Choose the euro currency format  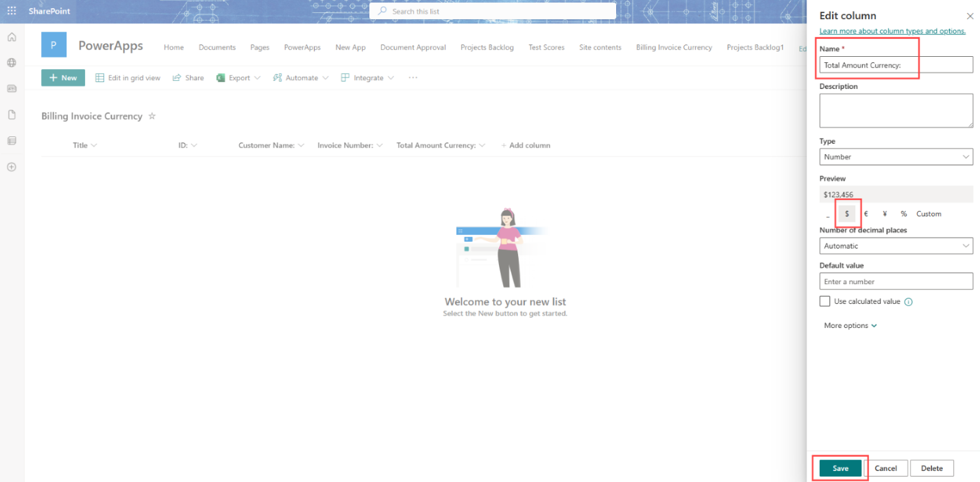click(x=866, y=213)
